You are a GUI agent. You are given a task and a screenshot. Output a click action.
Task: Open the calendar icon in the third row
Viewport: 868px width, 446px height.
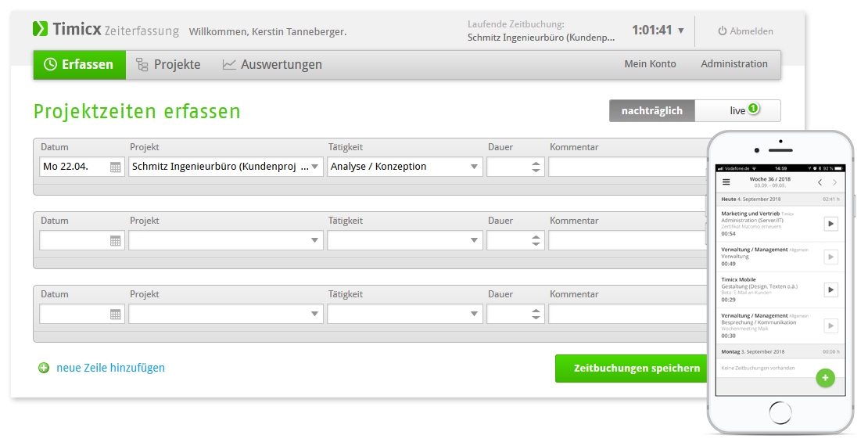115,314
